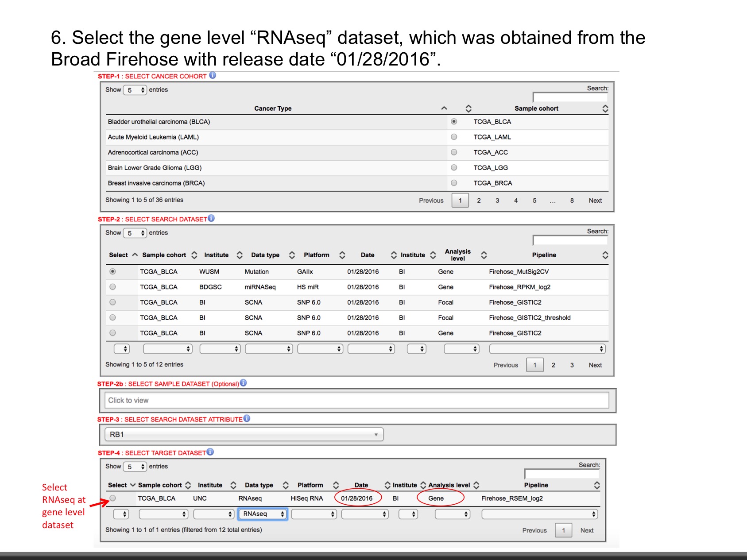Screen dimensions: 747x560
Task: Change Show entries count in STEP-1 table
Action: 135,90
